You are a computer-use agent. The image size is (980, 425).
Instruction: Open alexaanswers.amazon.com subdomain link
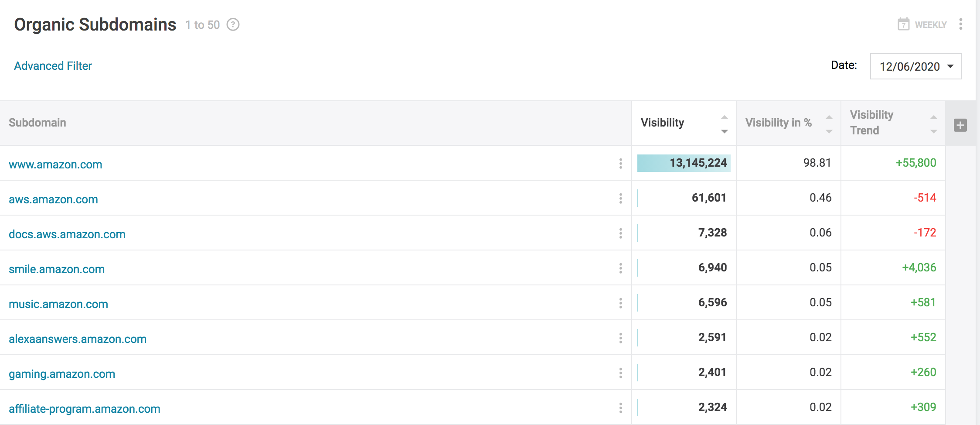(x=78, y=339)
